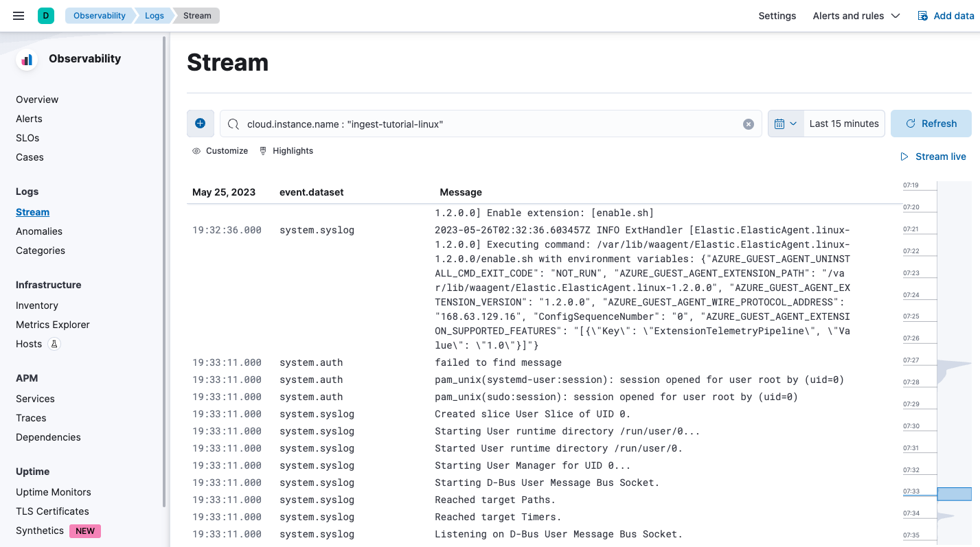Open Synthetics with the NEW badge

point(39,531)
